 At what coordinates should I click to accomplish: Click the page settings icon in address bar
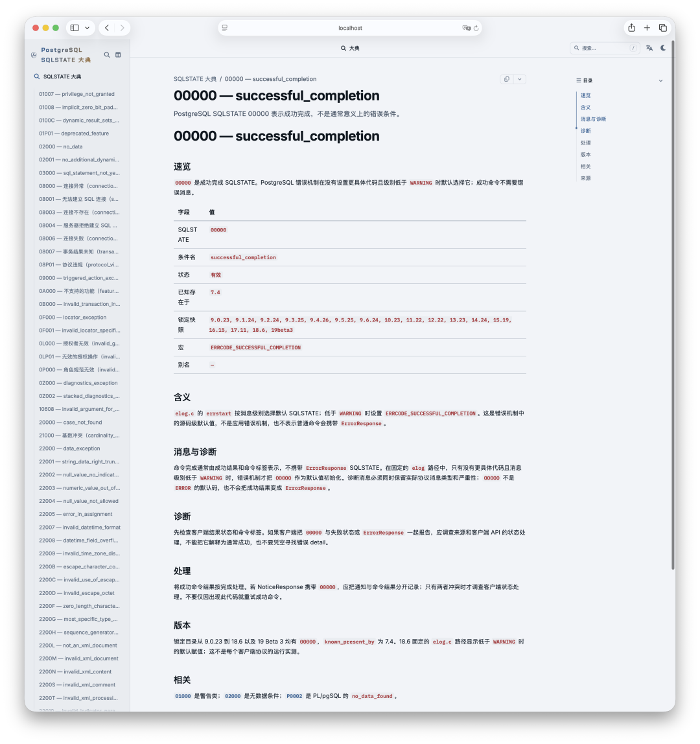(225, 28)
